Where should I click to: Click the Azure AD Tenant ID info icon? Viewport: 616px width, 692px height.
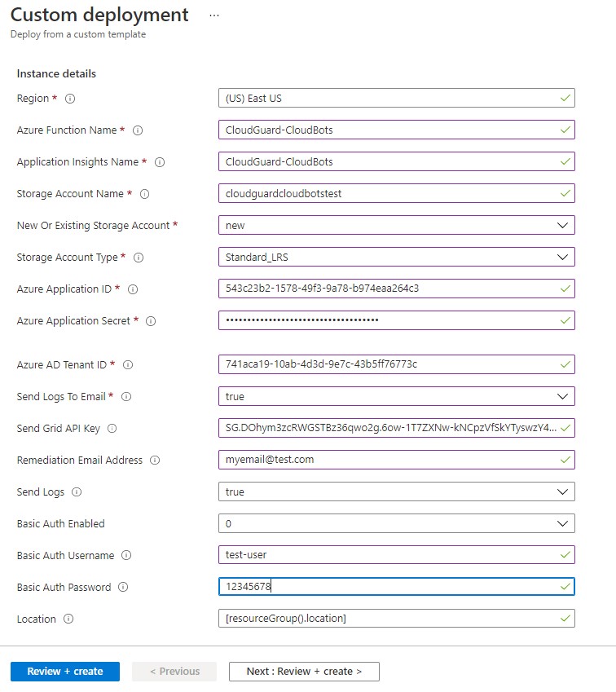coord(128,365)
